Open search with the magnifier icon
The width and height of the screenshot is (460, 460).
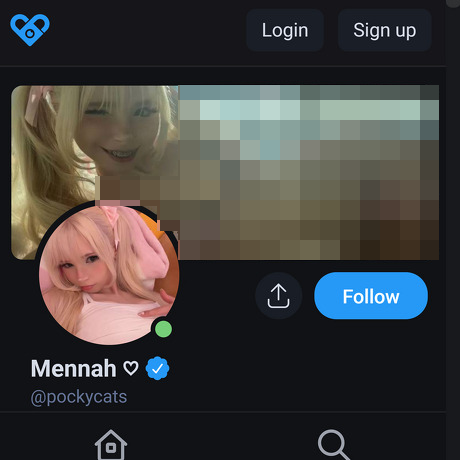[334, 445]
